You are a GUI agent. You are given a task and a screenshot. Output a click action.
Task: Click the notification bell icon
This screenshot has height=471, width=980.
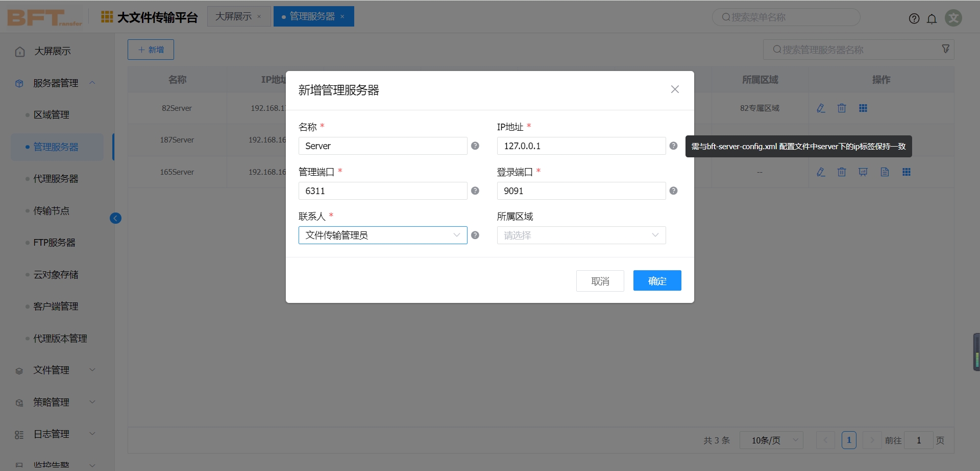pos(932,19)
